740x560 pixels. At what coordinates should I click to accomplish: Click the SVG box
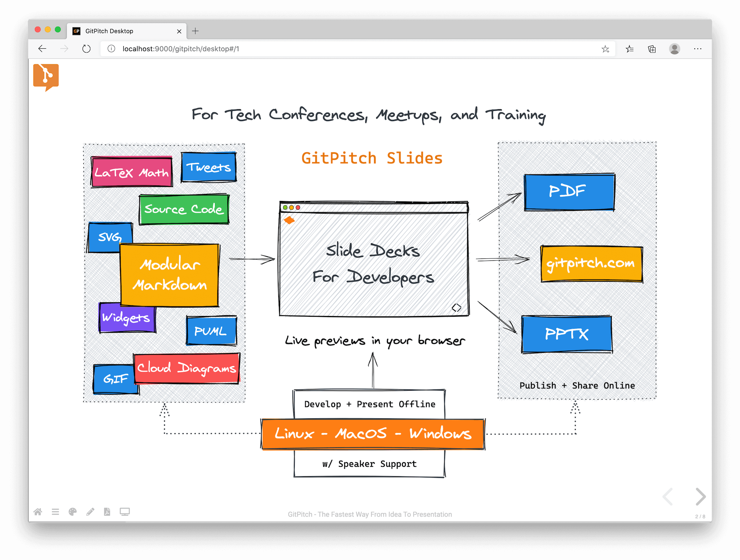pyautogui.click(x=110, y=237)
